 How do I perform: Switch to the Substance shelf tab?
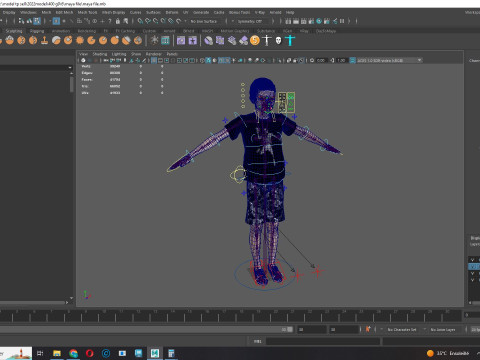(x=266, y=31)
